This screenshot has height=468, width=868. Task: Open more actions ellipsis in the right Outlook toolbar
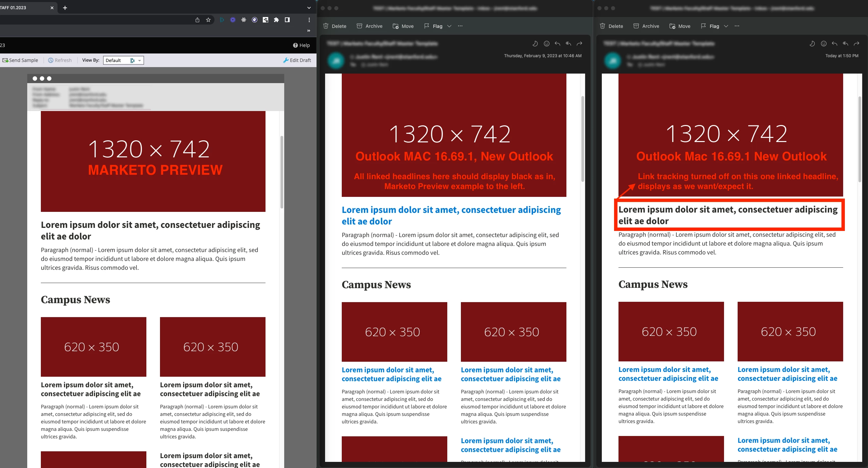pos(737,26)
